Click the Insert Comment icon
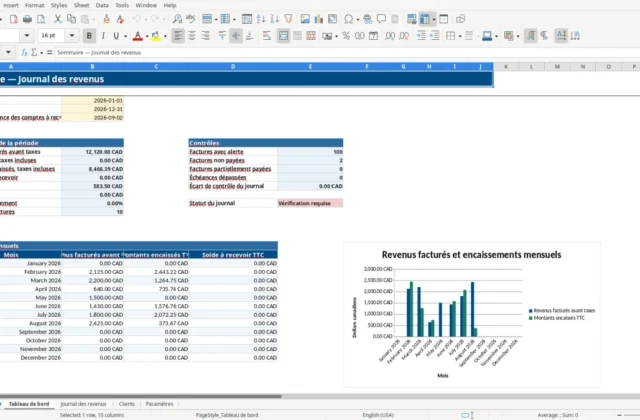The image size is (640, 420). (x=381, y=19)
